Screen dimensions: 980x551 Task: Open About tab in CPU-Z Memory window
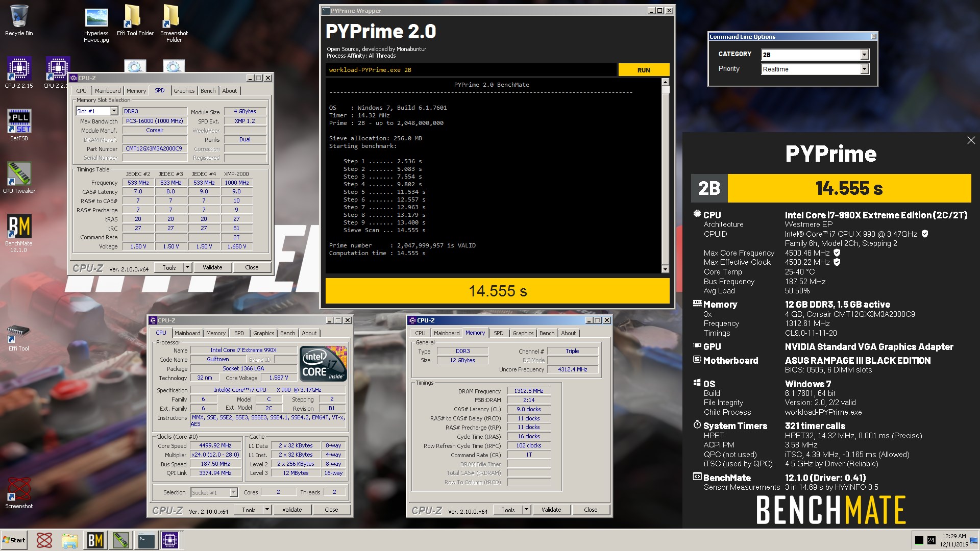pos(568,333)
